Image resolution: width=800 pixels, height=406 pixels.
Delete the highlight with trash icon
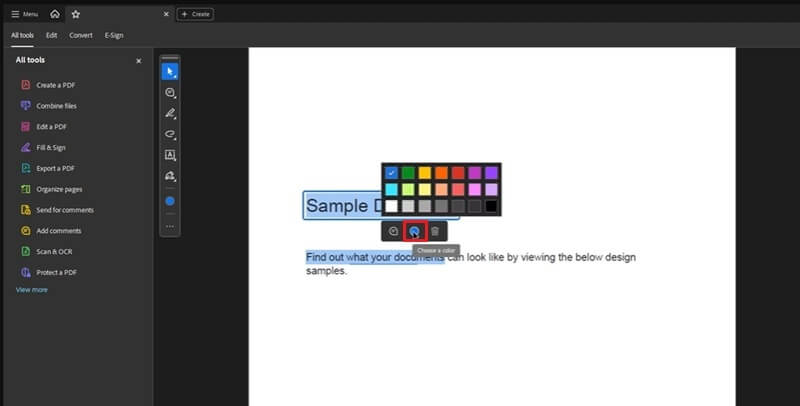(435, 232)
